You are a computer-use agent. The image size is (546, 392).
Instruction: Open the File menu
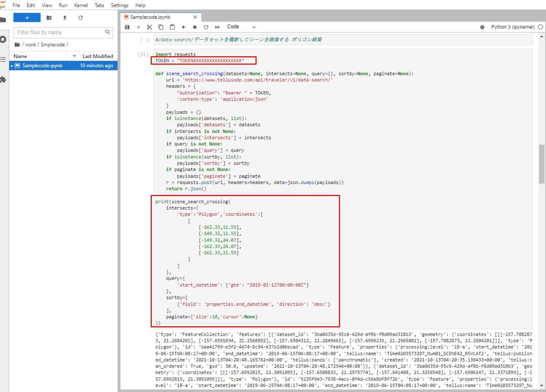(x=16, y=5)
